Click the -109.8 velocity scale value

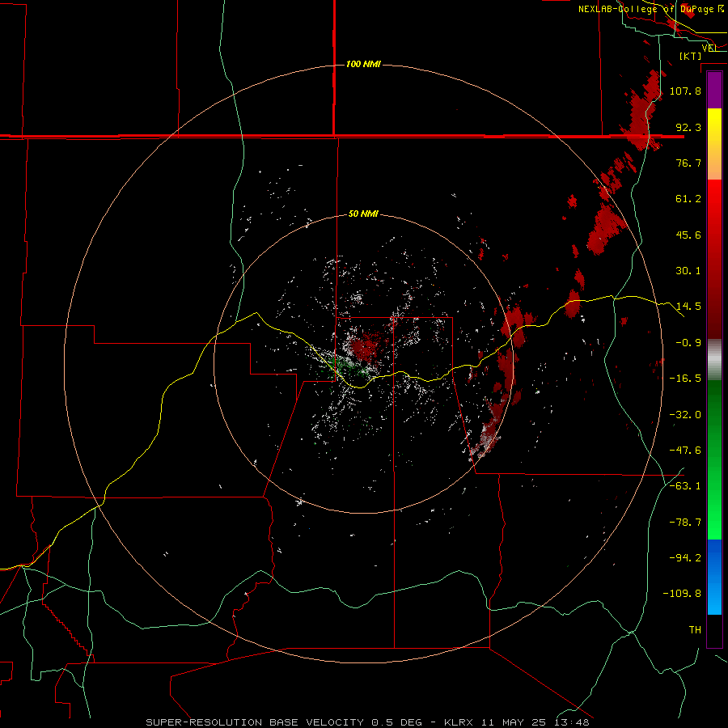(x=682, y=594)
